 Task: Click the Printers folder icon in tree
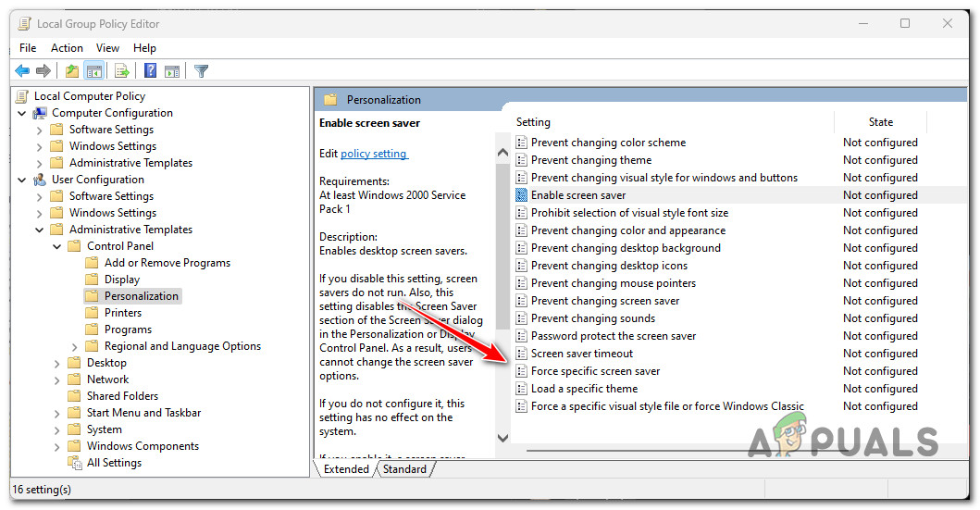(x=92, y=313)
